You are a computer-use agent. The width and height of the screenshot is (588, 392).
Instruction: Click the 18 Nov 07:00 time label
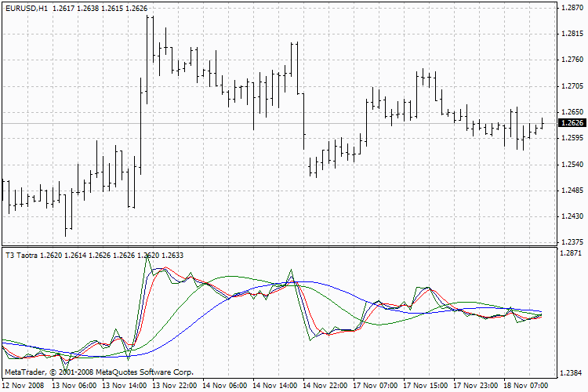[526, 386]
